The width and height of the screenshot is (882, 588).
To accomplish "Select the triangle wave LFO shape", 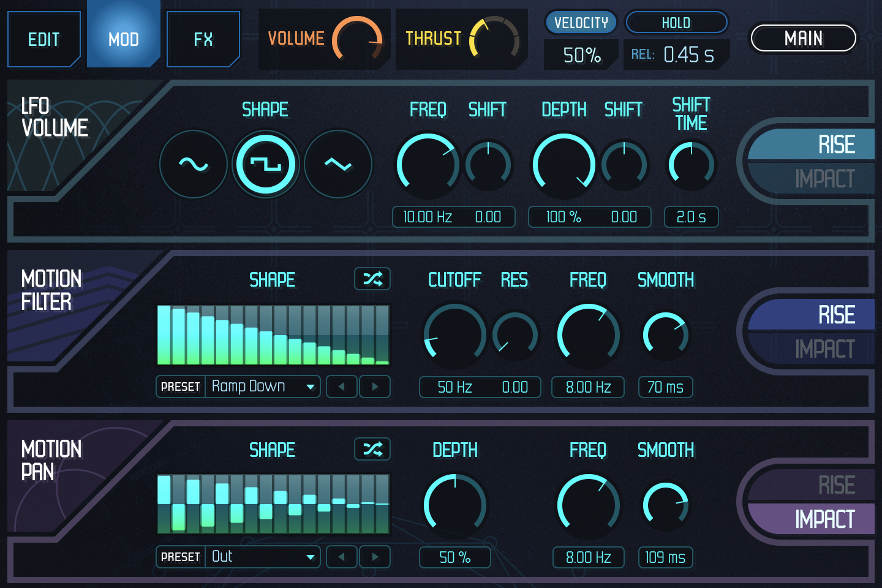I will [338, 164].
